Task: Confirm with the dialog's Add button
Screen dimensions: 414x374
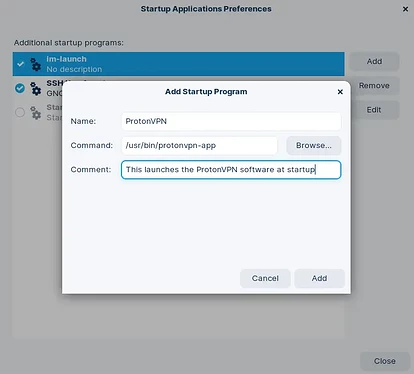Action: coord(319,278)
